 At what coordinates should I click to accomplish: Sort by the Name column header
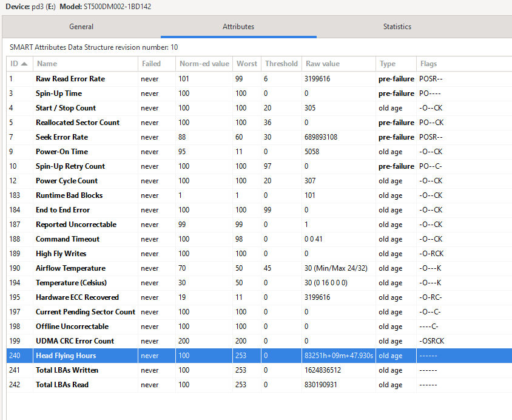(x=47, y=64)
